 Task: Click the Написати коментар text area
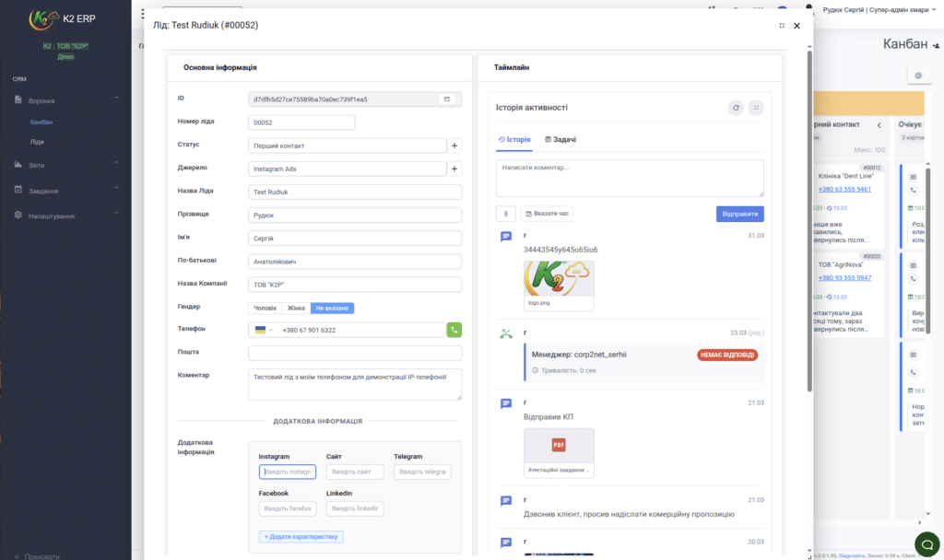click(630, 178)
